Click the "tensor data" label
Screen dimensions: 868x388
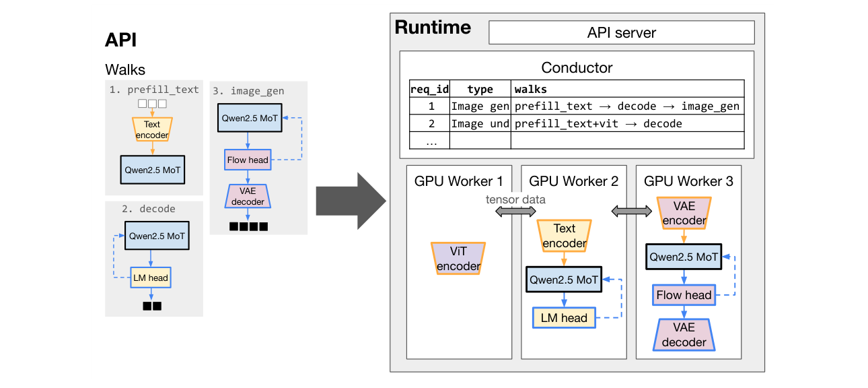[x=516, y=199]
